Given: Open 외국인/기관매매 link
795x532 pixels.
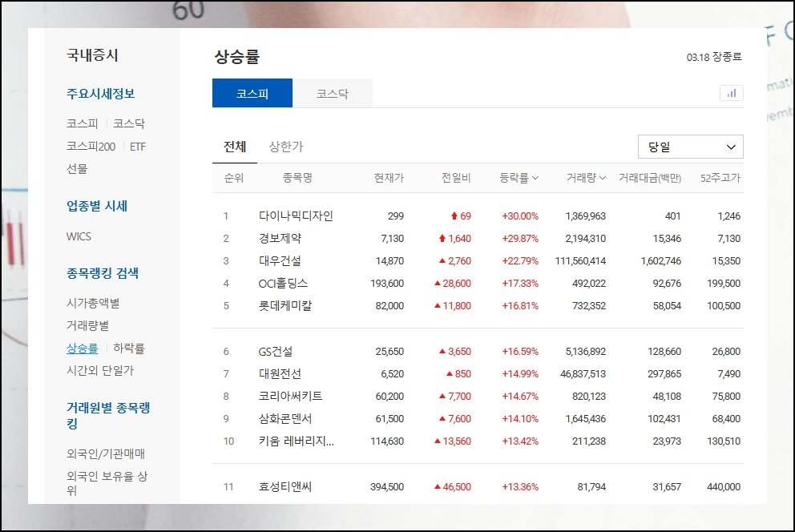Looking at the screenshot, I should tap(106, 454).
